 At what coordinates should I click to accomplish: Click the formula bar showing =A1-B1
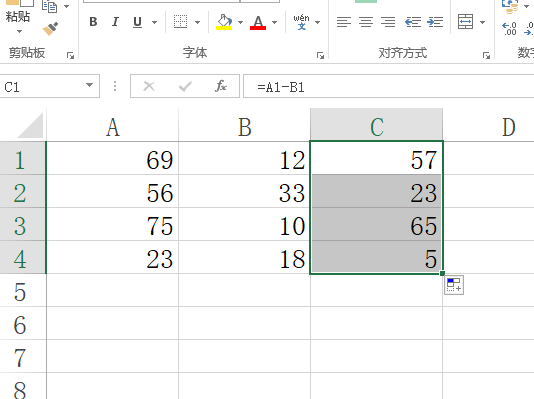(389, 87)
